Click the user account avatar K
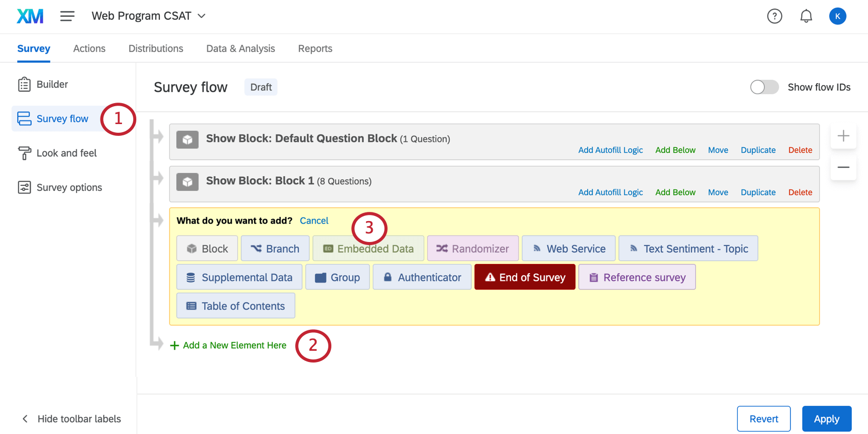 tap(837, 16)
